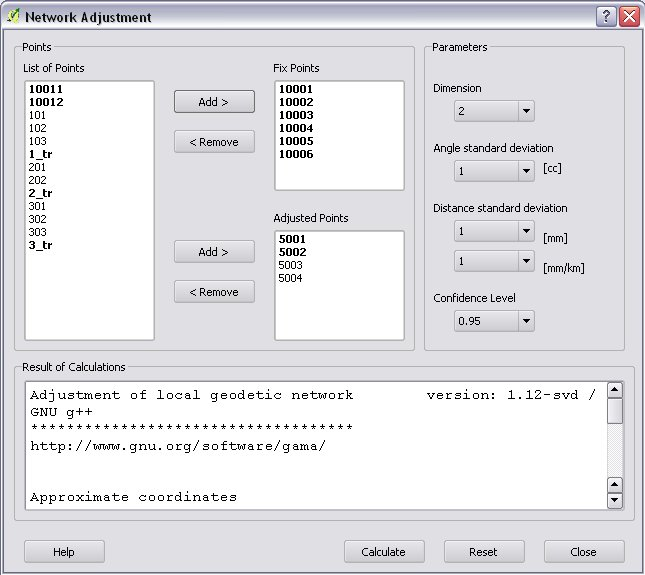Click the Close button at bottom right
Image resolution: width=645 pixels, height=575 pixels.
(x=583, y=552)
